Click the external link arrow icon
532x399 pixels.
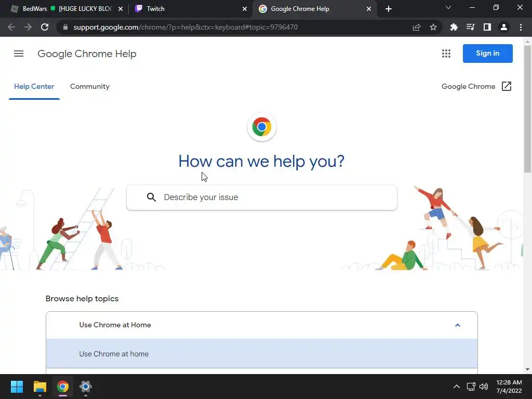click(506, 87)
